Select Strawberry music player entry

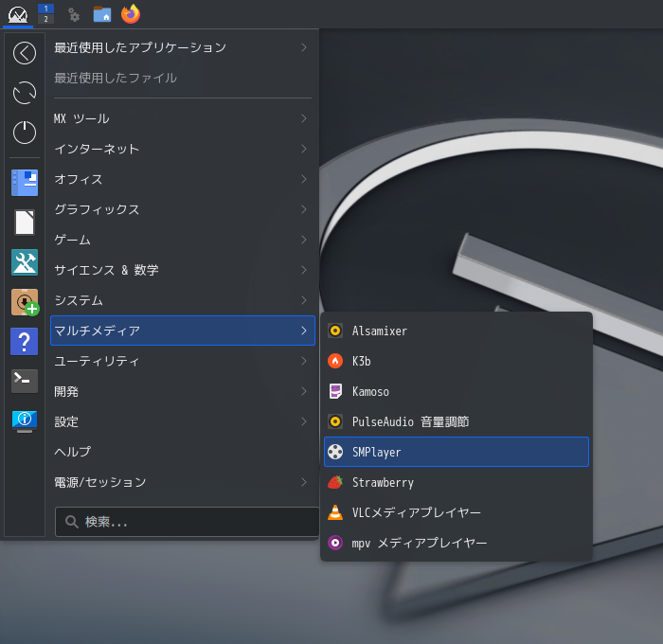[457, 482]
